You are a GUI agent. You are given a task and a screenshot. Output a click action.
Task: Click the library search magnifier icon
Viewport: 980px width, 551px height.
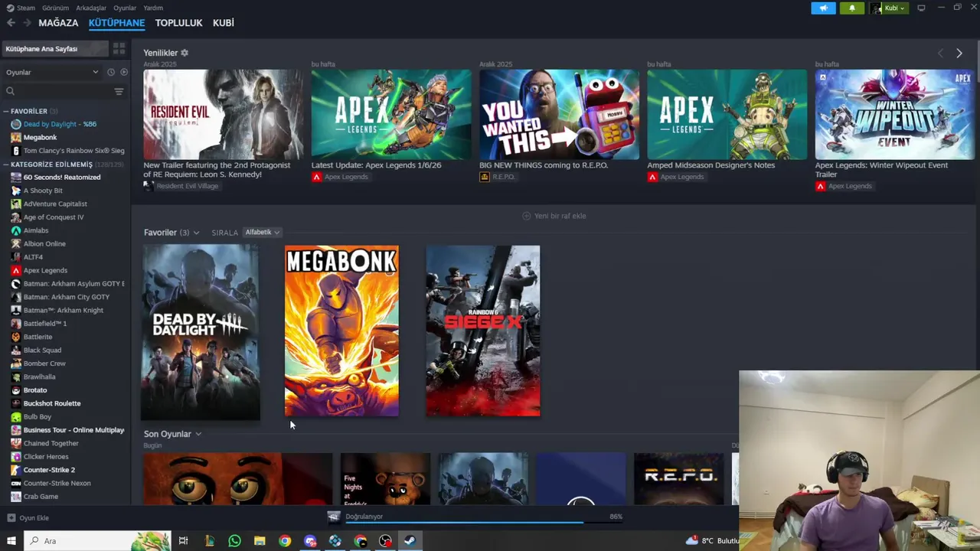[x=11, y=91]
